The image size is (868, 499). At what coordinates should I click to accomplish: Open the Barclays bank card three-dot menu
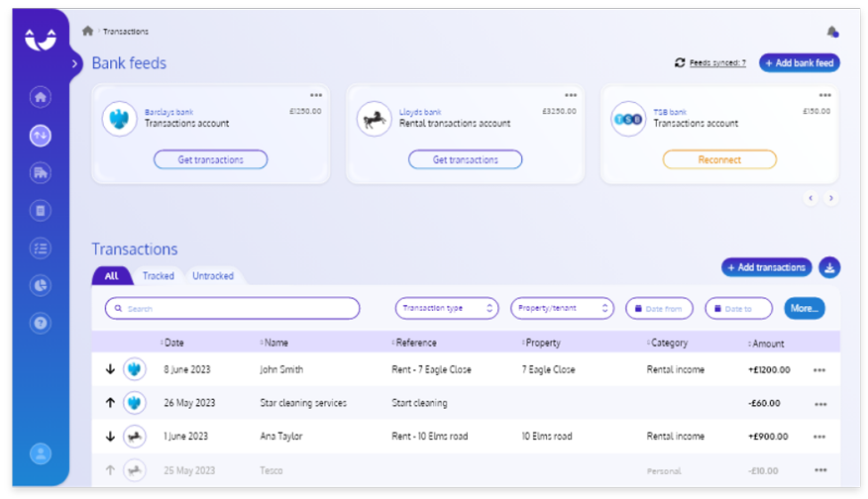click(316, 95)
